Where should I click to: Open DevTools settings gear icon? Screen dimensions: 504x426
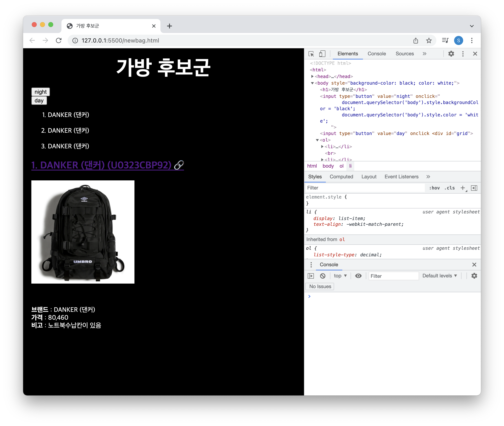(x=451, y=54)
